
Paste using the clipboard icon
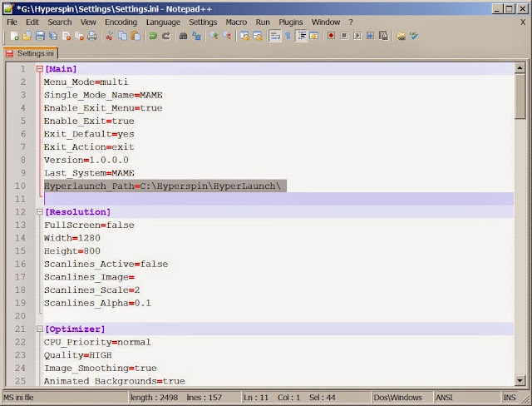click(x=135, y=36)
